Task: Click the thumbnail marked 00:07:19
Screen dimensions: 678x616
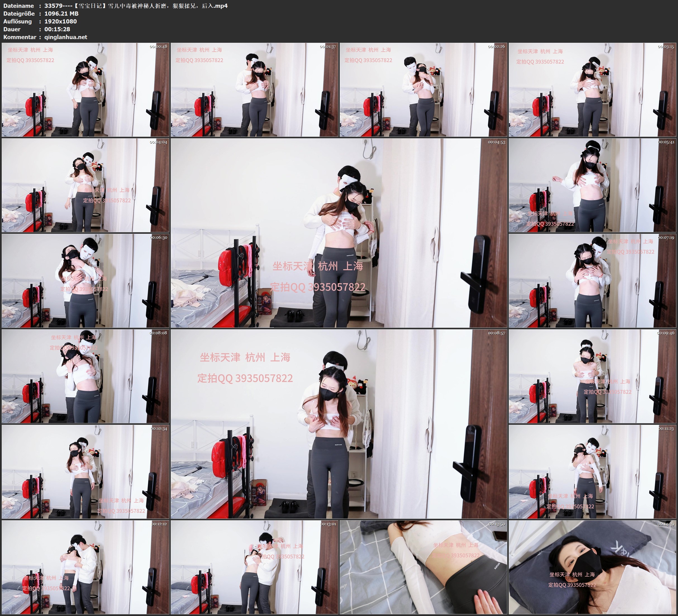Action: (593, 280)
